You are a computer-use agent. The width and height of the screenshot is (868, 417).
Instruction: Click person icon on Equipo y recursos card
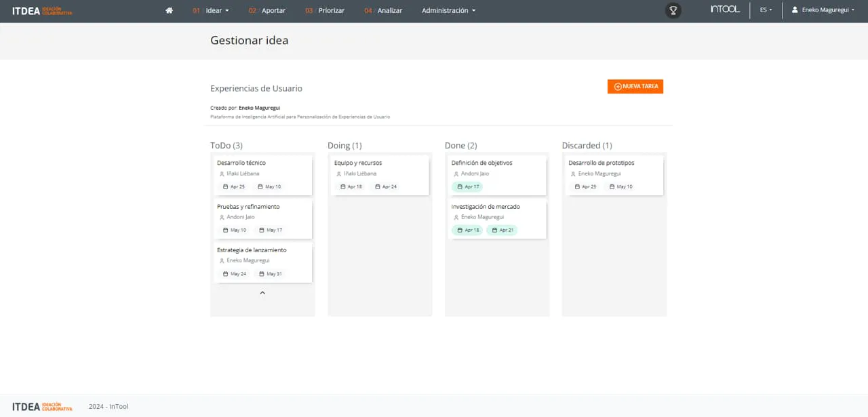(339, 174)
